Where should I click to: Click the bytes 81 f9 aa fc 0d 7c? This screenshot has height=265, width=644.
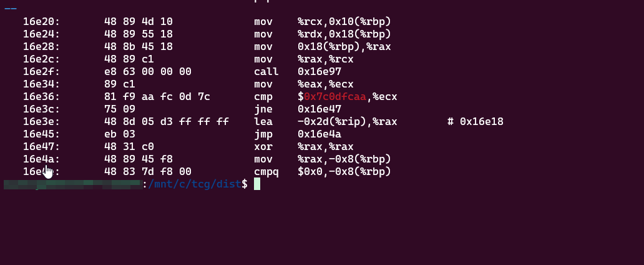coord(157,97)
